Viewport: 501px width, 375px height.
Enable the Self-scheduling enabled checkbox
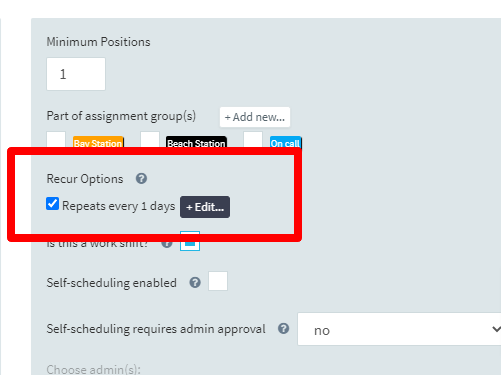pyautogui.click(x=218, y=281)
